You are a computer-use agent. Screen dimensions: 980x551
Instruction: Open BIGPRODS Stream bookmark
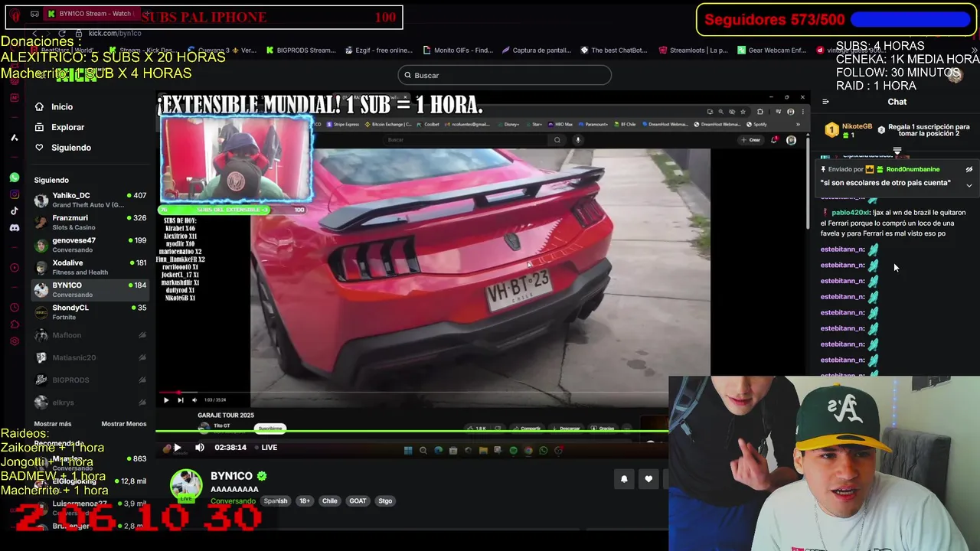[x=301, y=51]
